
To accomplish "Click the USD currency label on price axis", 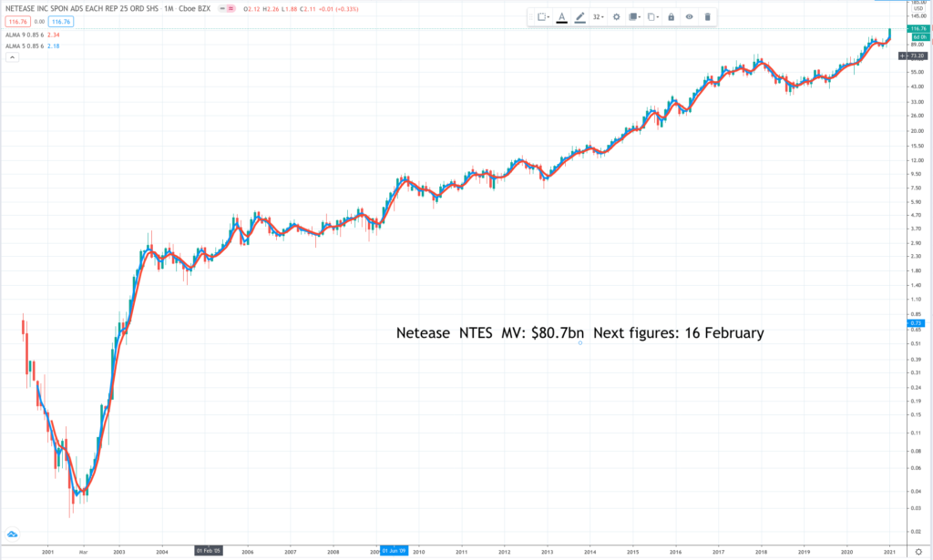I will pyautogui.click(x=918, y=8).
